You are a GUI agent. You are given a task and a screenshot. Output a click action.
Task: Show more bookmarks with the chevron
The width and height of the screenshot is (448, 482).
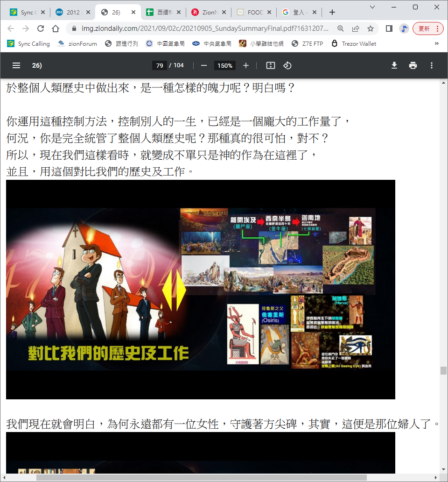[436, 43]
